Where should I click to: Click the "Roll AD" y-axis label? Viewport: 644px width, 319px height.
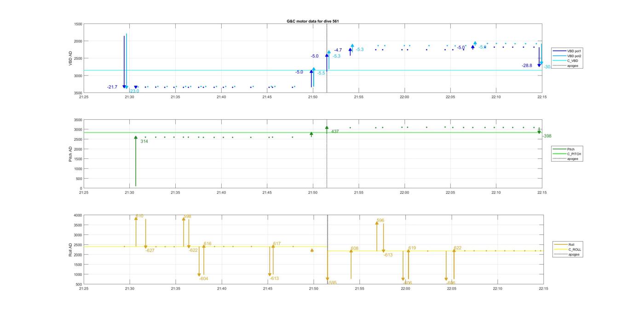tap(71, 249)
